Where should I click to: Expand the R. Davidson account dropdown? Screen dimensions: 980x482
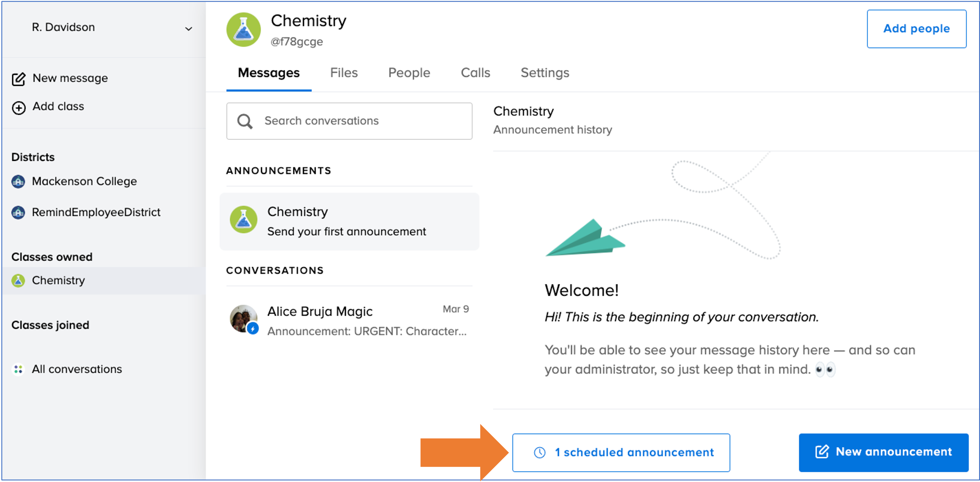pos(188,29)
